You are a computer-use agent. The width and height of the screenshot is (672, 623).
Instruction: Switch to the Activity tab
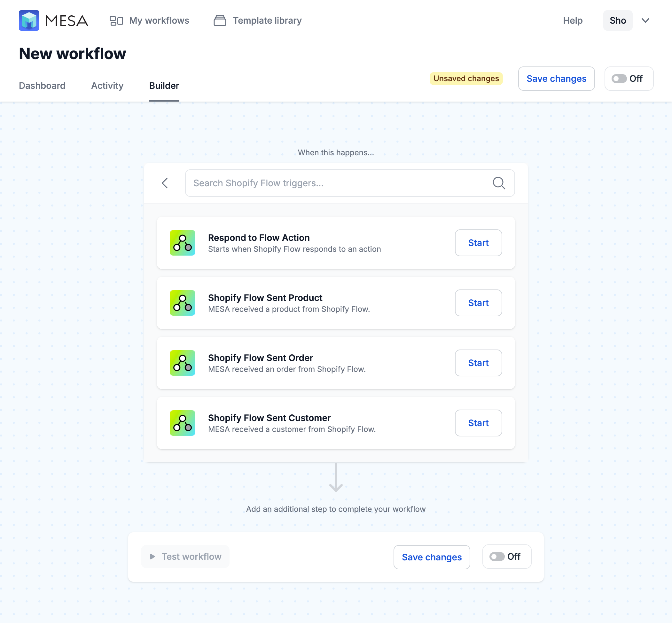point(107,86)
